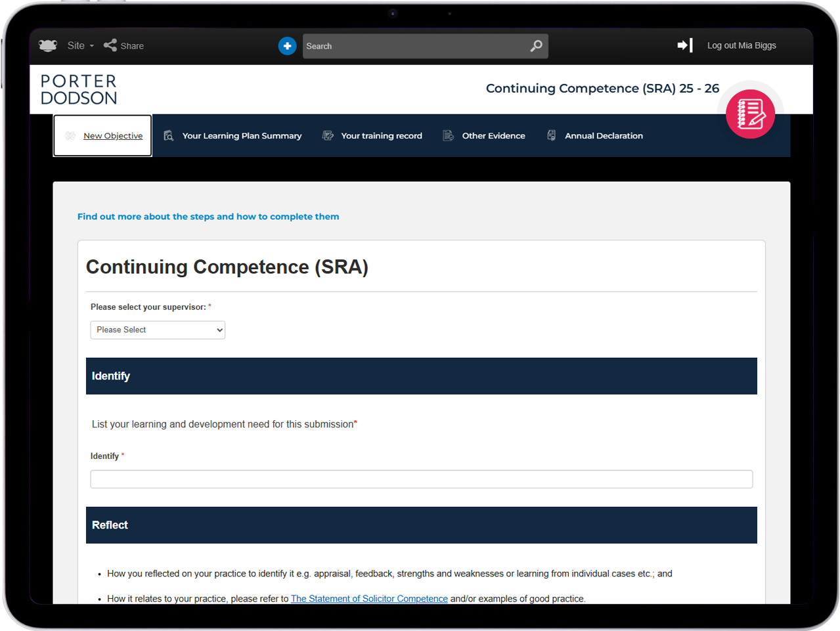840x631 pixels.
Task: Click the blue plus add button
Action: click(287, 46)
